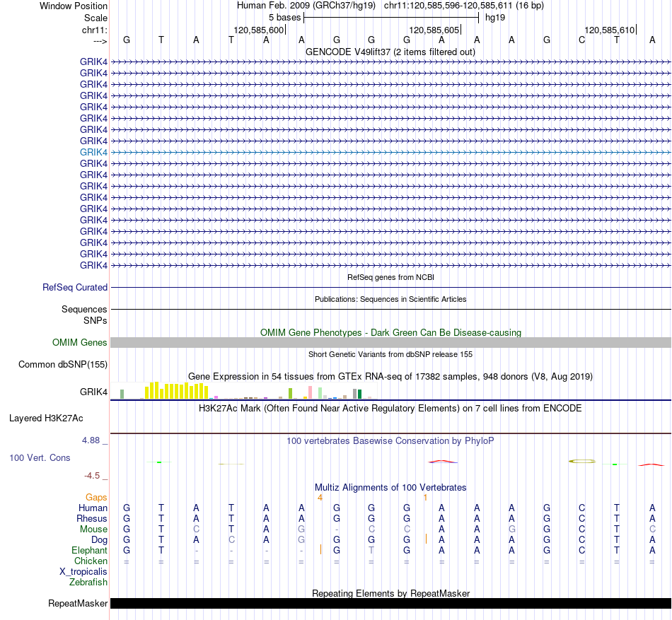
Task: Click the 'RefSeq genes from NCBI' title
Action: 390,277
